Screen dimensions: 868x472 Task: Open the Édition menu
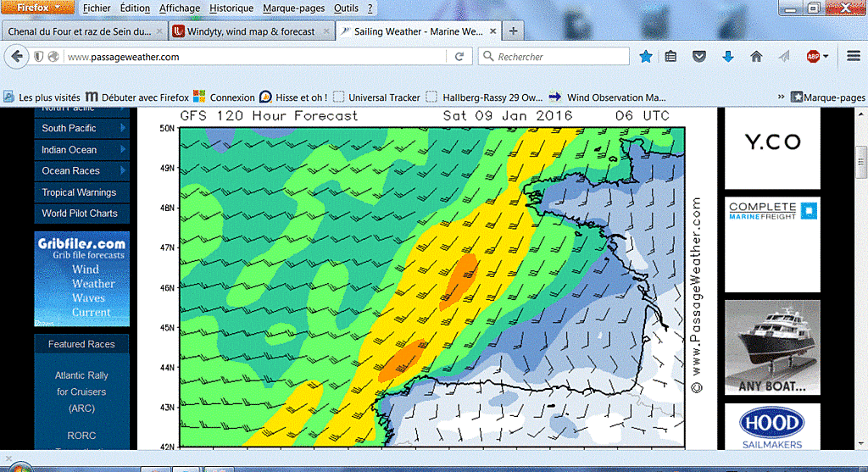[135, 8]
